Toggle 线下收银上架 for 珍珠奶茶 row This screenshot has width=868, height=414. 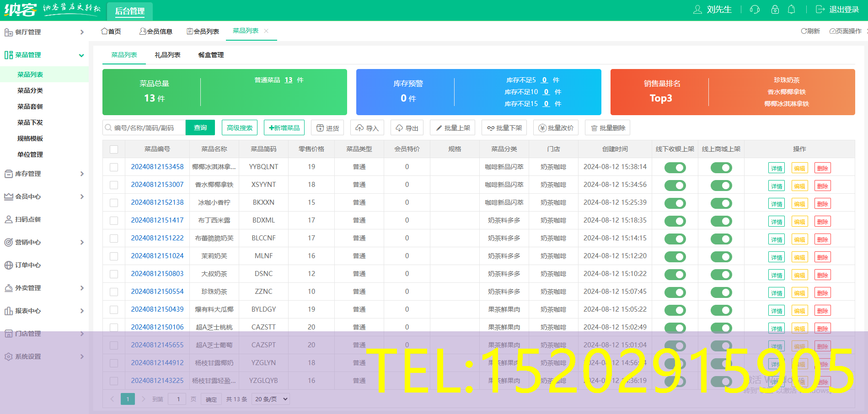(x=675, y=292)
